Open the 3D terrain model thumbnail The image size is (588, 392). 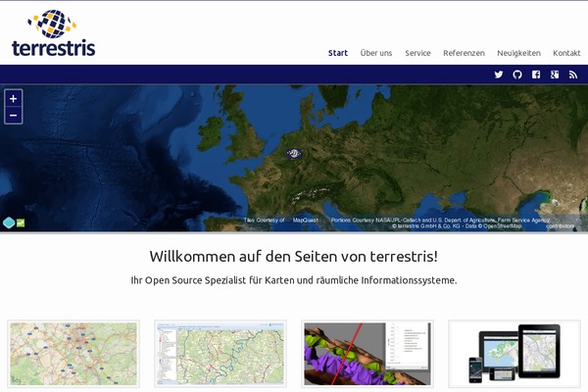(367, 354)
